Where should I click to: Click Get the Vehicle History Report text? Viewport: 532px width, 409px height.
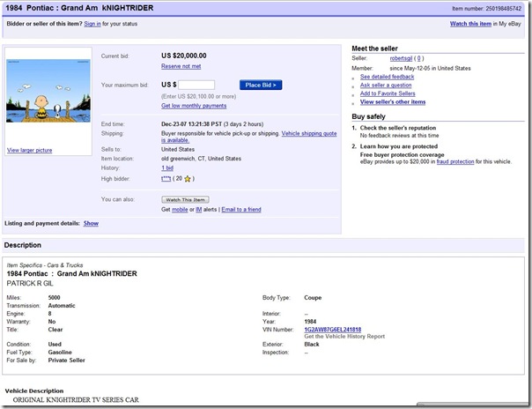[x=344, y=337]
